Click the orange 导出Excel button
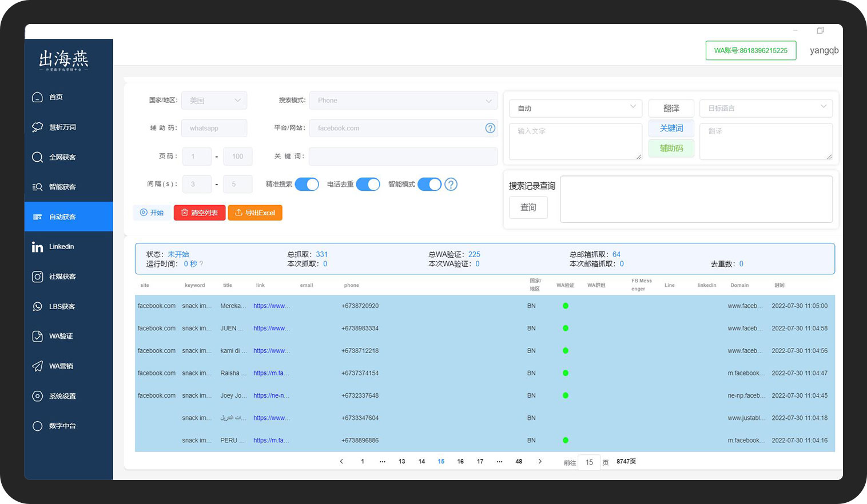The width and height of the screenshot is (867, 504). pyautogui.click(x=255, y=213)
